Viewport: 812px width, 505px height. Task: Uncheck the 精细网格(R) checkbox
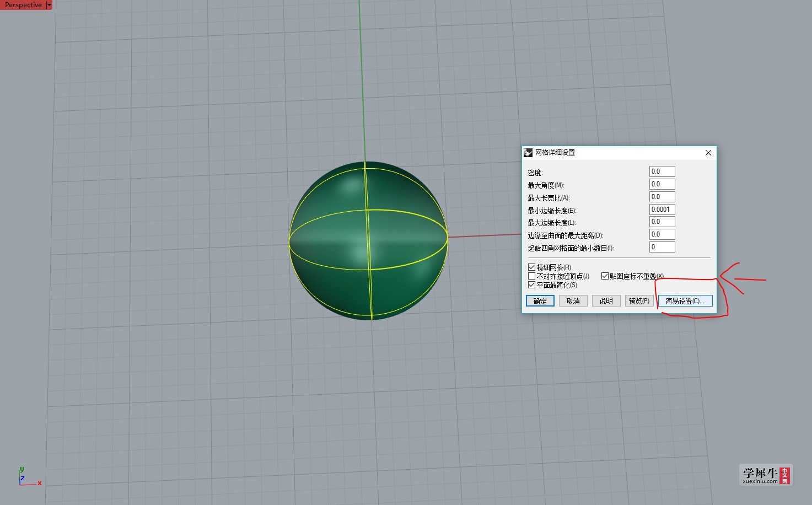coord(531,267)
